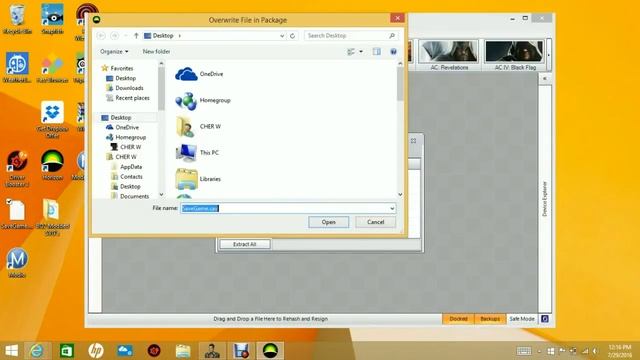
Task: Open the Store app in taskbar
Action: click(x=67, y=351)
